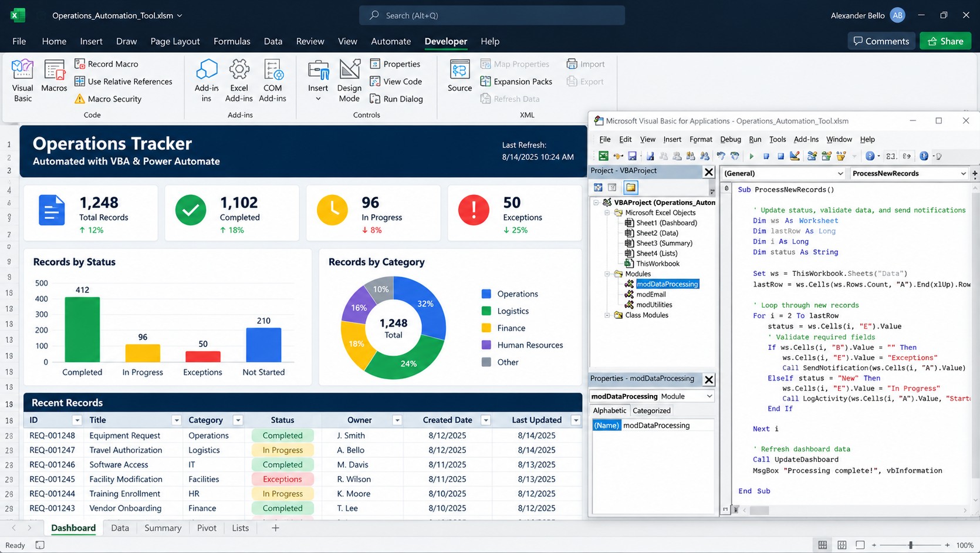The height and width of the screenshot is (553, 980).
Task: Click the View Microsoft Excel icon in VBA toolbar
Action: [x=603, y=156]
